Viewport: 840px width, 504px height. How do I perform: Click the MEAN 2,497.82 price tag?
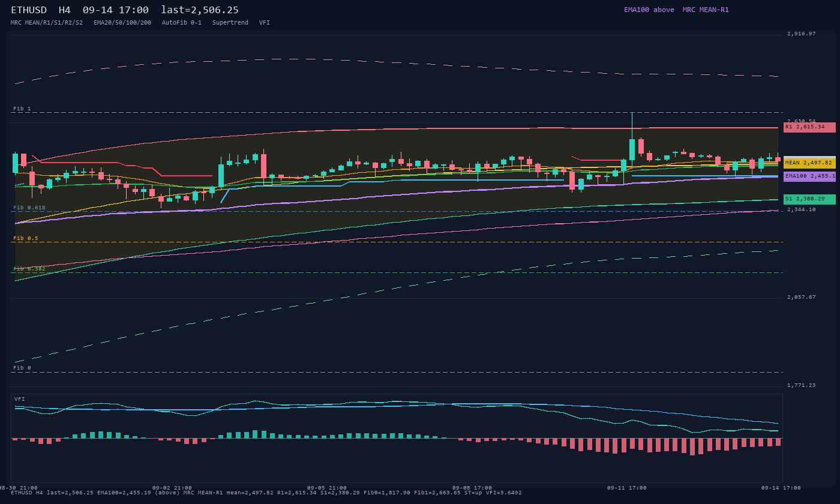point(809,163)
